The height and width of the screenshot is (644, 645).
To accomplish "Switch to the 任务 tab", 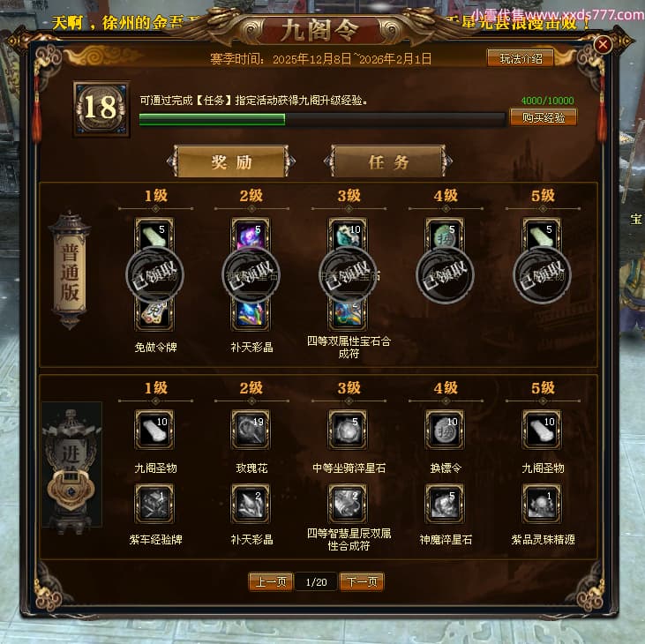I will (x=388, y=161).
